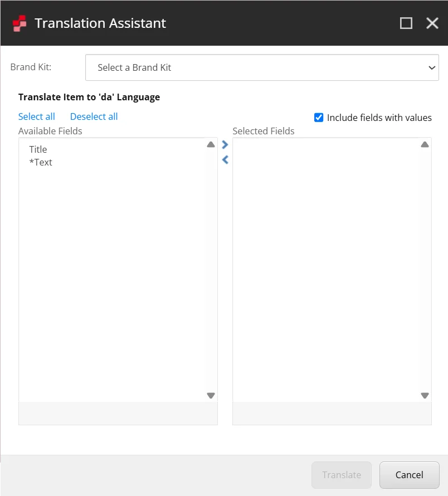Open the Brand Kit dropdown
The width and height of the screenshot is (448, 496).
262,67
